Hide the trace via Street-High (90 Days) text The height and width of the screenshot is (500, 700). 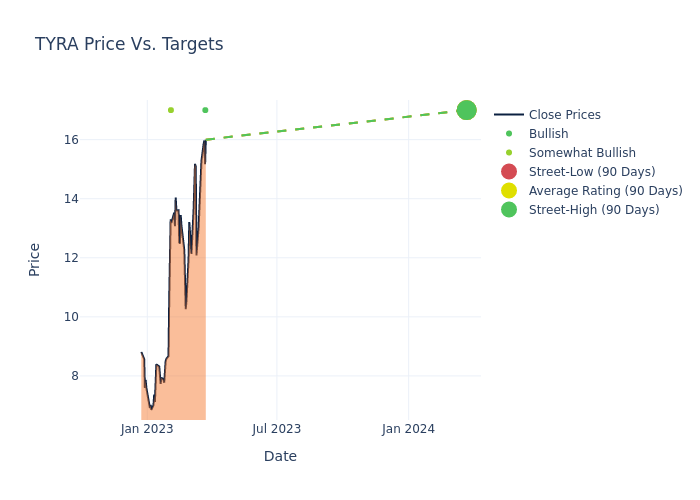[594, 210]
